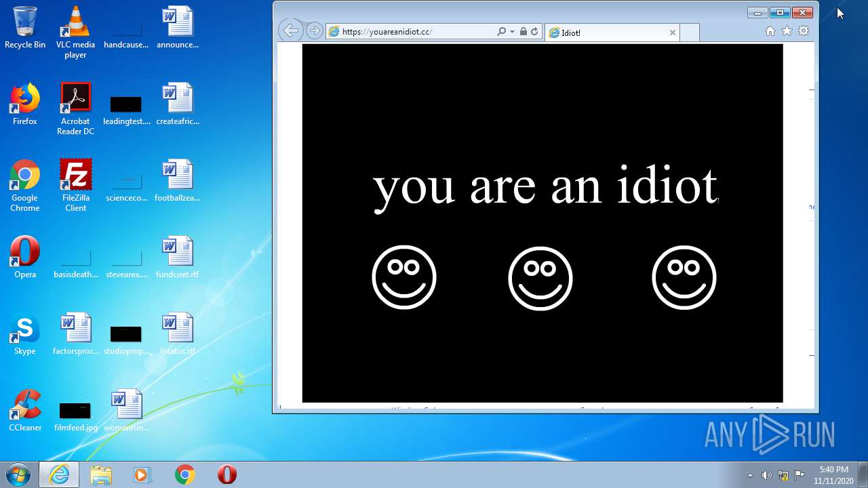The height and width of the screenshot is (488, 868).
Task: Select the studioprop... file icon
Action: point(126,339)
